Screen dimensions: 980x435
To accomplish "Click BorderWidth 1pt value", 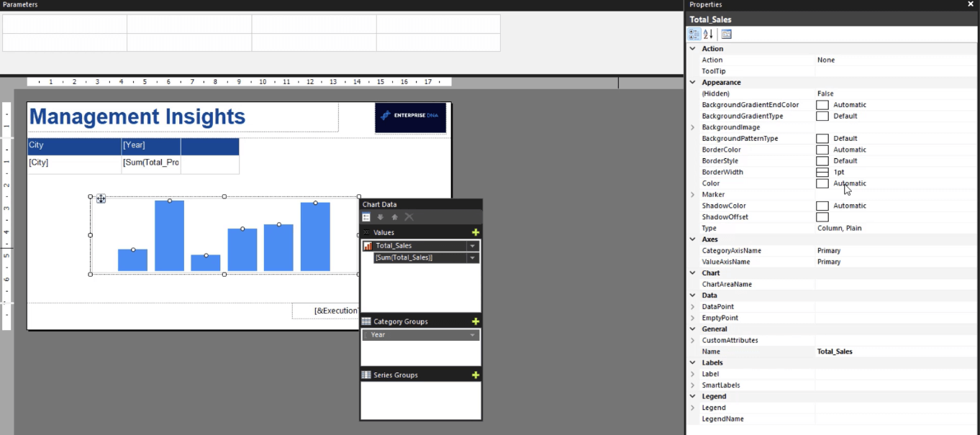I will pos(838,173).
